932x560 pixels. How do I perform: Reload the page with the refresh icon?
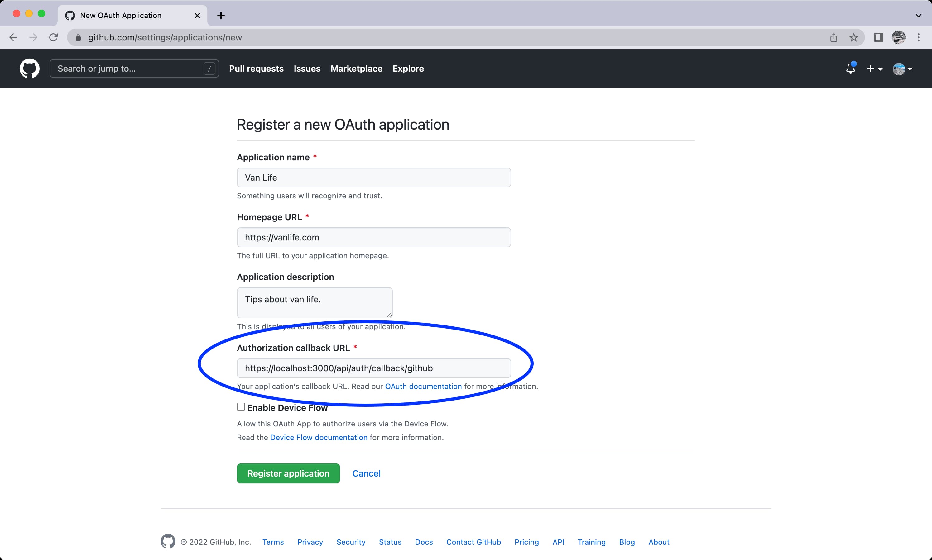click(x=54, y=37)
